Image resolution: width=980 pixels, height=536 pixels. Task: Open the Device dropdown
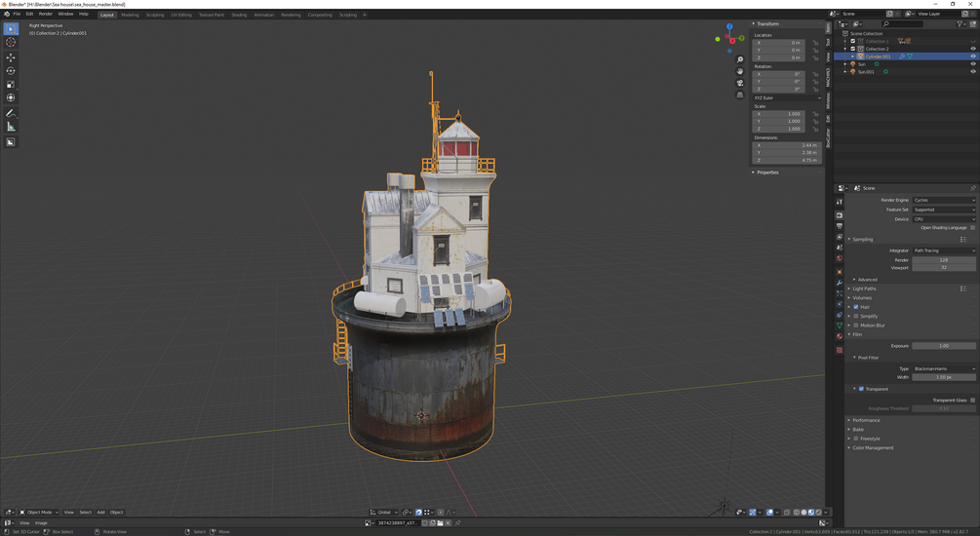[944, 219]
